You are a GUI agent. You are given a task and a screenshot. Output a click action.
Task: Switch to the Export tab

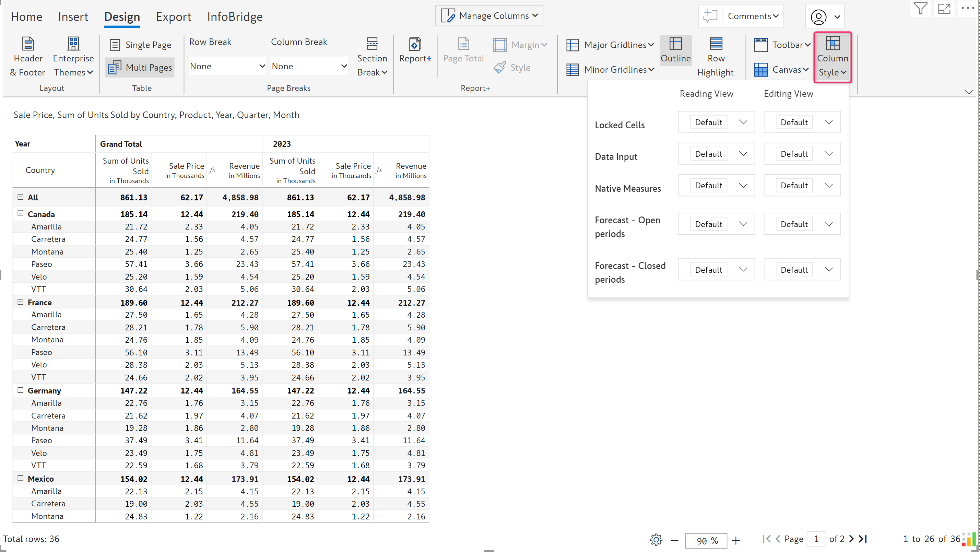point(173,17)
